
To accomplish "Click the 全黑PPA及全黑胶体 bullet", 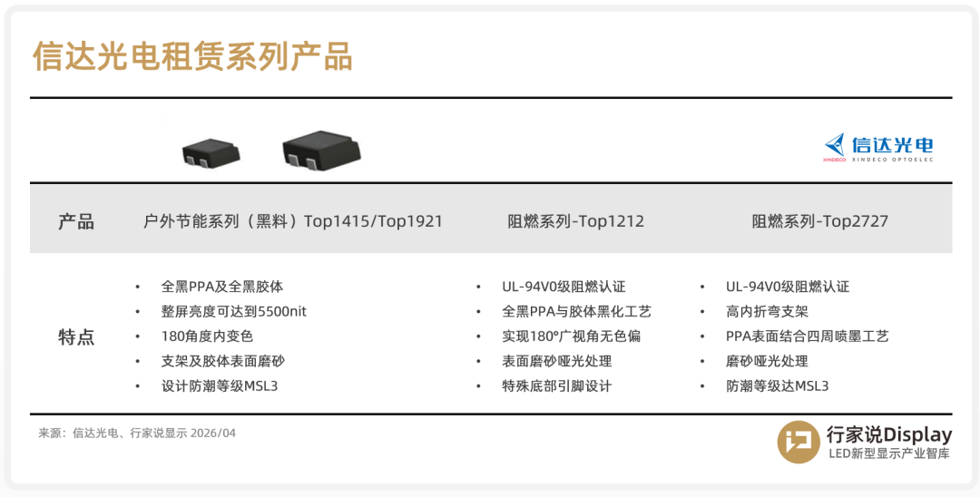I will pyautogui.click(x=222, y=287).
